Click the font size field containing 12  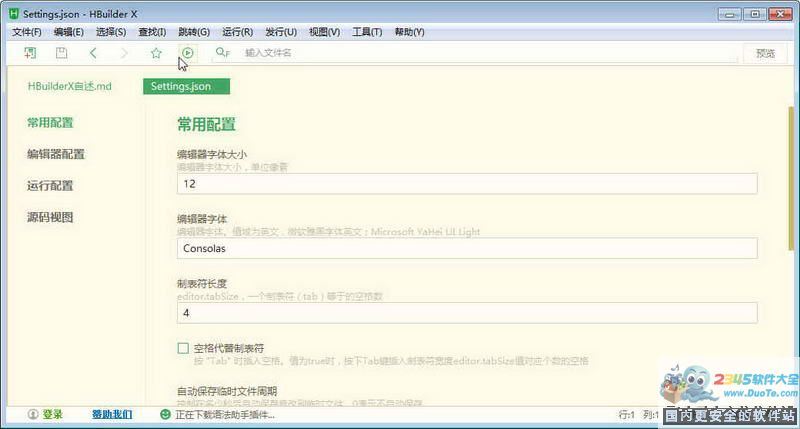click(x=467, y=184)
